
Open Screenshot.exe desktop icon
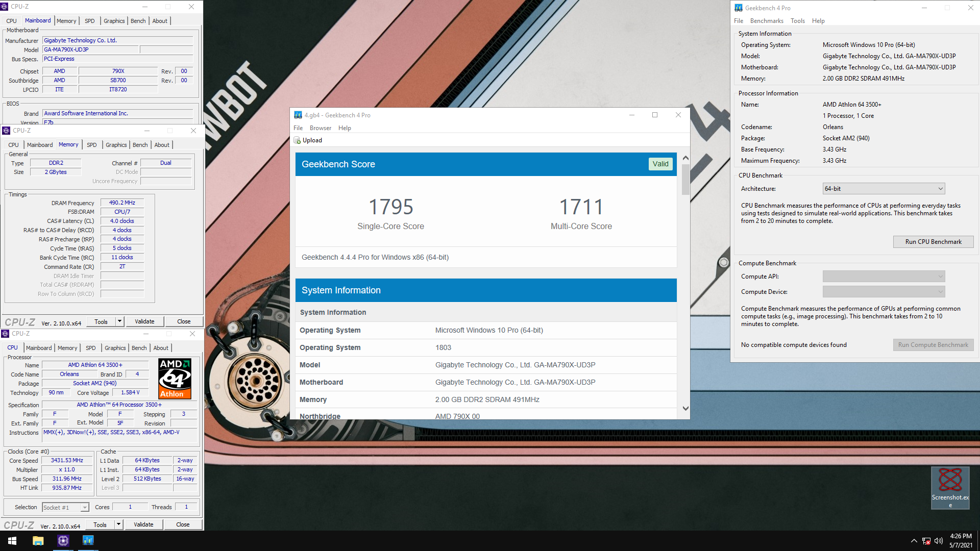click(x=950, y=488)
